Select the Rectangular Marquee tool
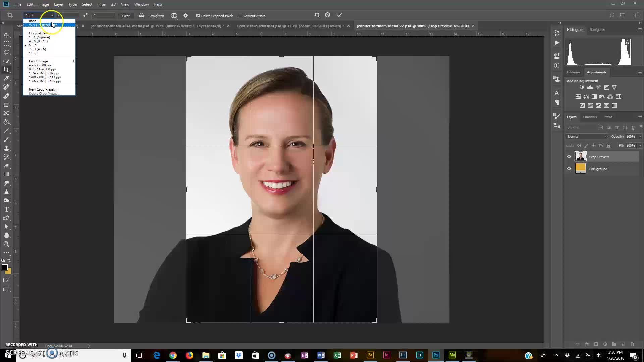Screen dimensions: 644x362 point(6,44)
